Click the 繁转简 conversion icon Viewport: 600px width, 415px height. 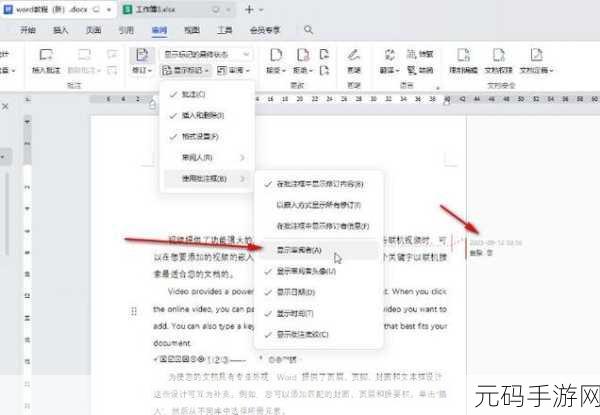[x=420, y=54]
